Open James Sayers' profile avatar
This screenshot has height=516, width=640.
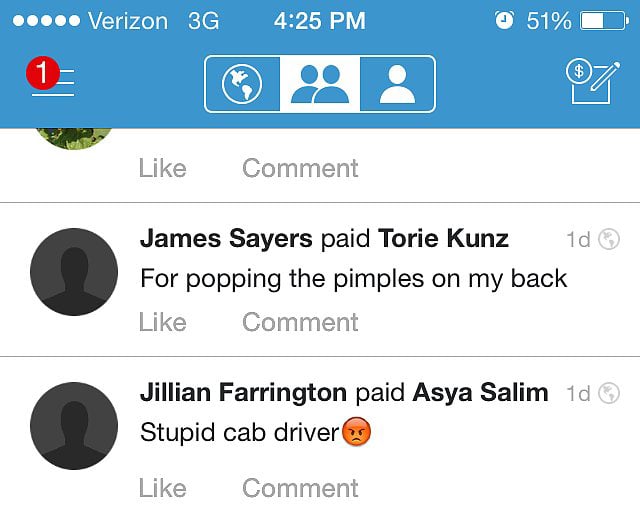[74, 272]
